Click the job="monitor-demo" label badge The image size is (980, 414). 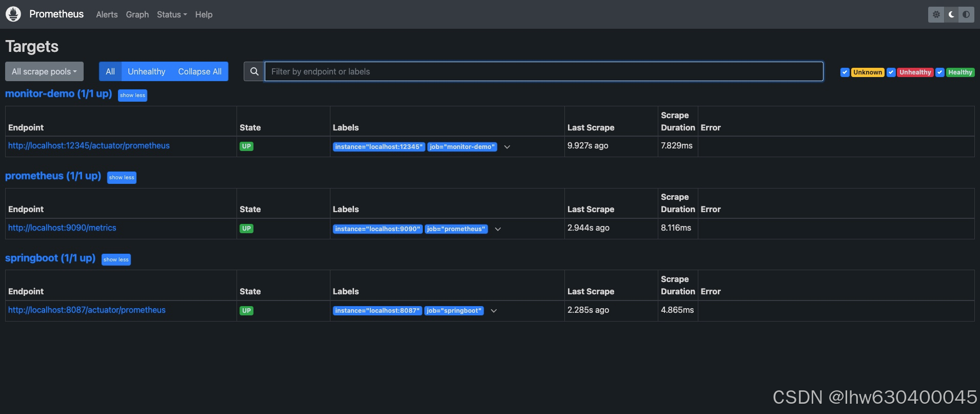point(462,147)
